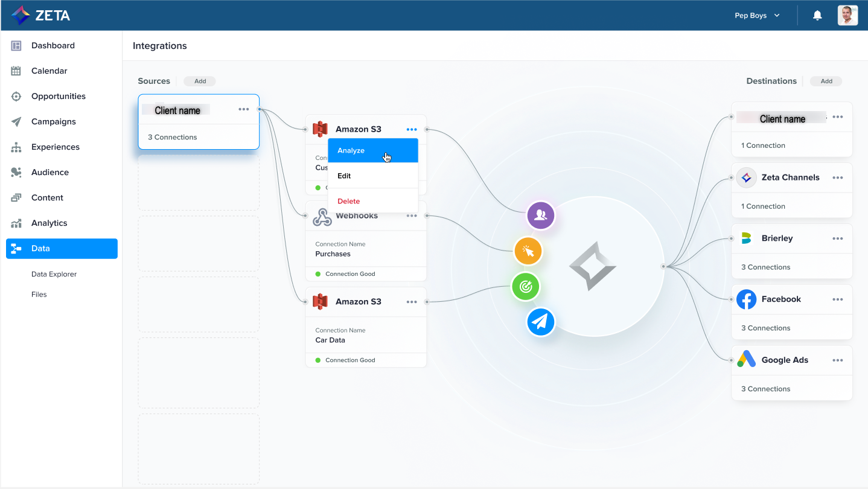
Task: Open options menu for Webhooks source
Action: pos(412,216)
